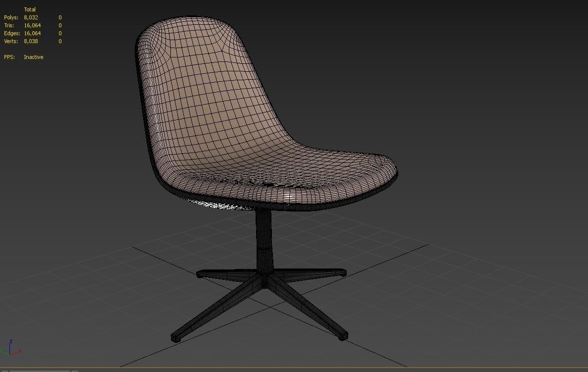Click the Verts total value 8,038
Viewport: 588px width, 372px height.
(31, 41)
